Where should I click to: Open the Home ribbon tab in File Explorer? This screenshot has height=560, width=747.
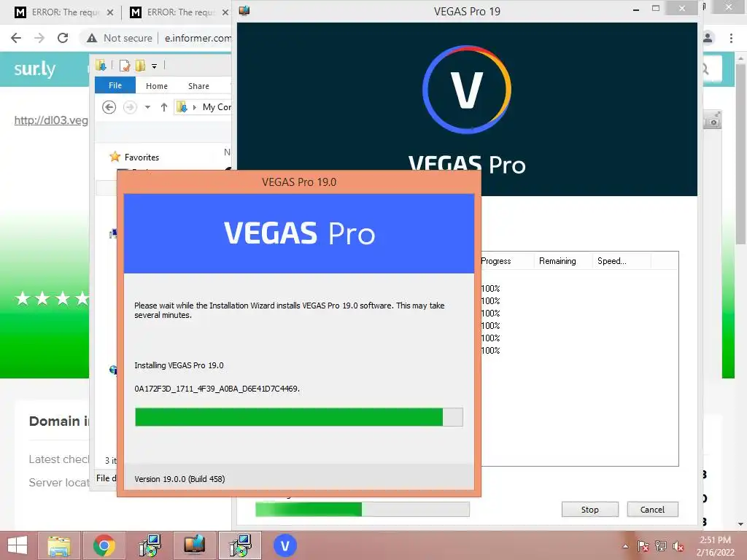[x=157, y=86]
